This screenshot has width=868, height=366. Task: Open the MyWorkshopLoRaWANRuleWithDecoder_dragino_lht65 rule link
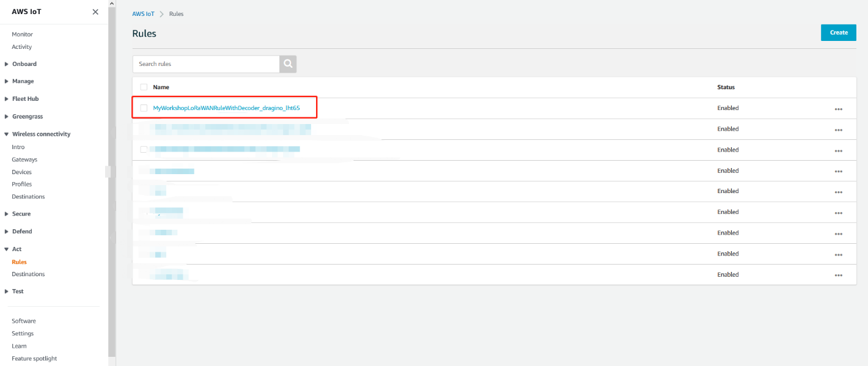point(226,108)
